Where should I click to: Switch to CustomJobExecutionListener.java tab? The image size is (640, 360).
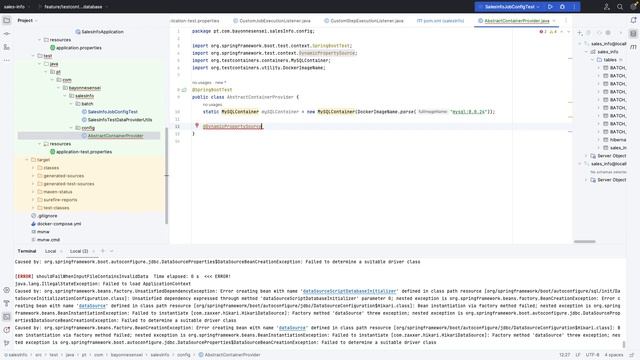tap(272, 20)
